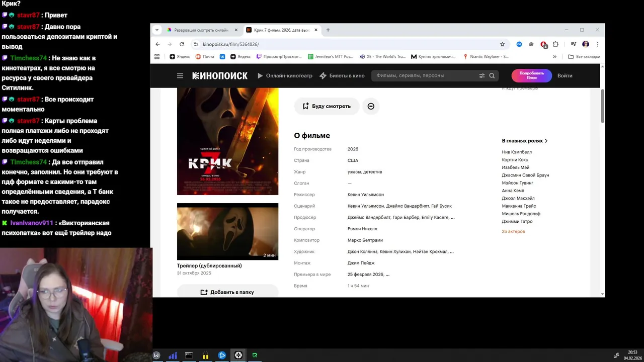Viewport: 644px width, 362px height.
Task: Go forward in browser
Action: (170, 44)
